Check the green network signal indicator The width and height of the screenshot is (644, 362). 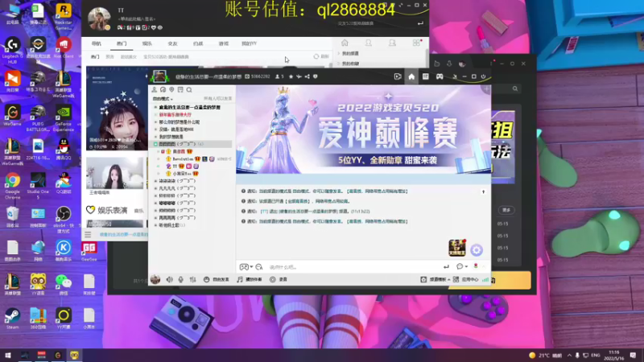[485, 279]
